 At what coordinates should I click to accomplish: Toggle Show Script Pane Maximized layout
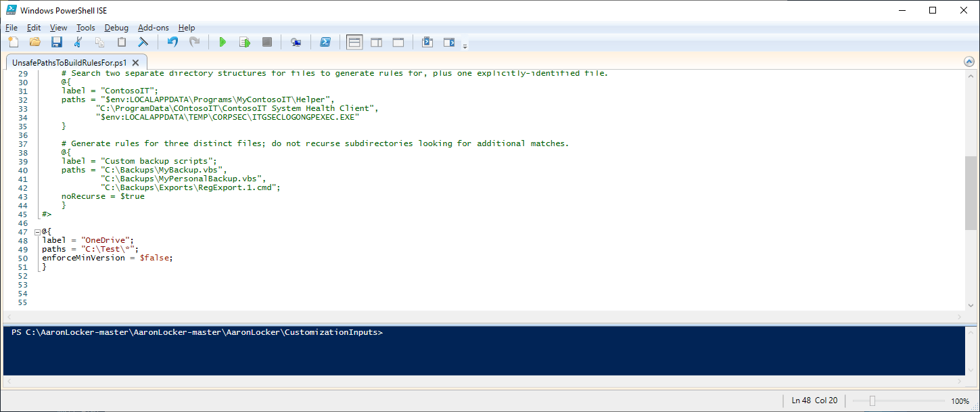coord(398,43)
